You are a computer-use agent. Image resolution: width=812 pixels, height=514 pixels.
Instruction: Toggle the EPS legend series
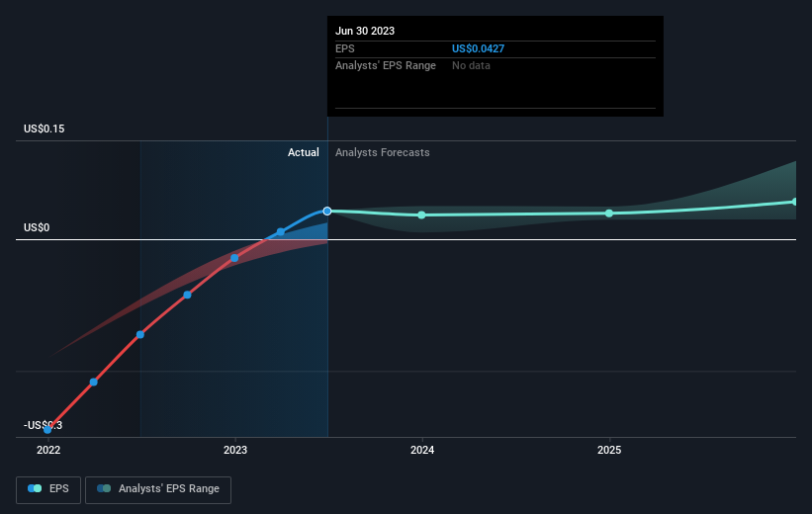(48, 489)
